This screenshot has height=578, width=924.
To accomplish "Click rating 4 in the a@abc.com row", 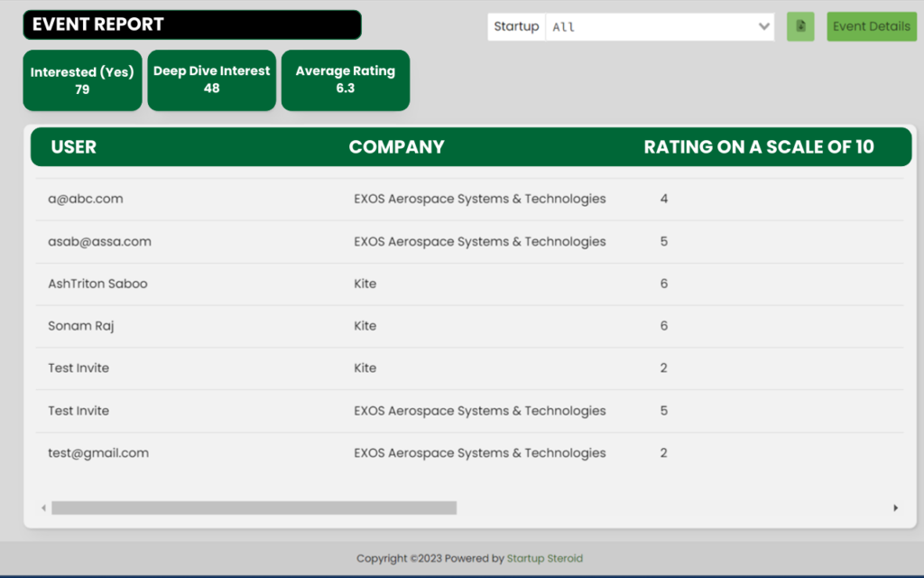I will click(664, 199).
